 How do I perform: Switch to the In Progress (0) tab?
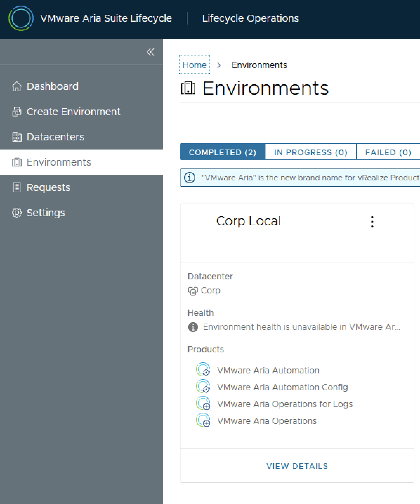[x=310, y=152]
